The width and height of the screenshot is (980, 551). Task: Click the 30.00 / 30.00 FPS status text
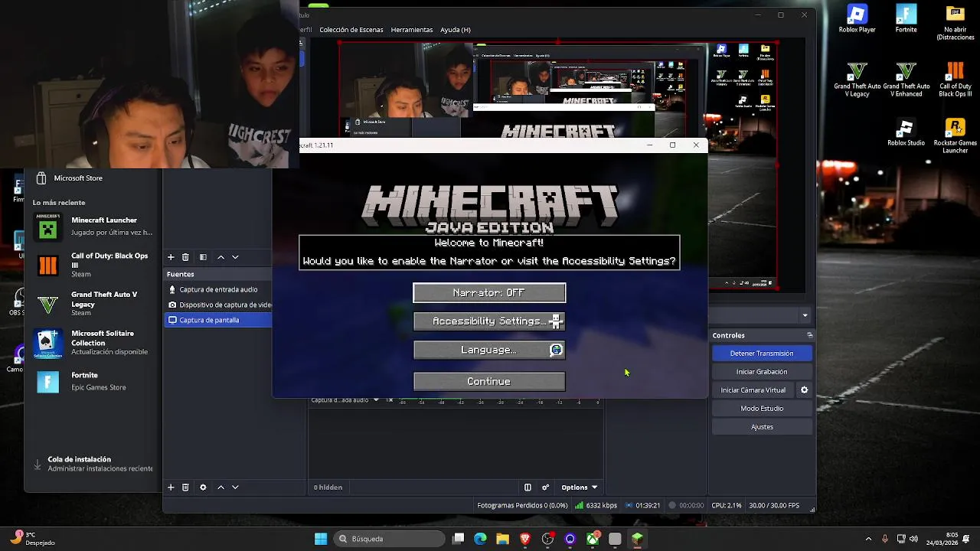point(773,506)
